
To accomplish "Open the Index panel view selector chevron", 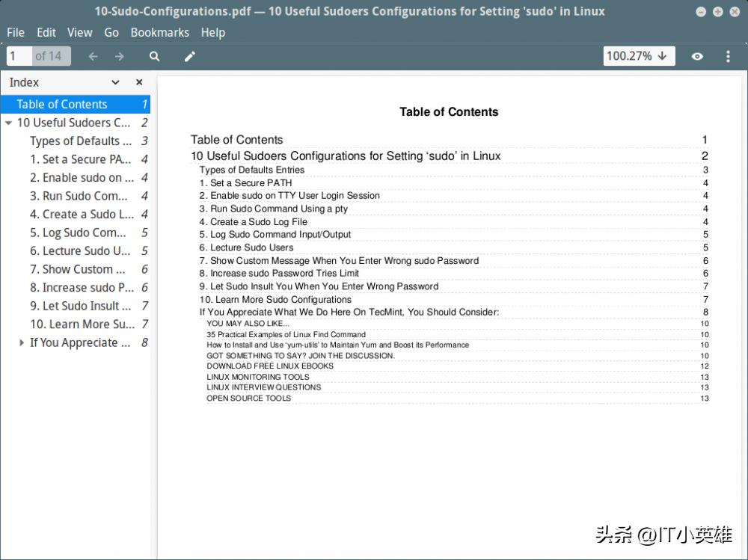I will coord(115,82).
